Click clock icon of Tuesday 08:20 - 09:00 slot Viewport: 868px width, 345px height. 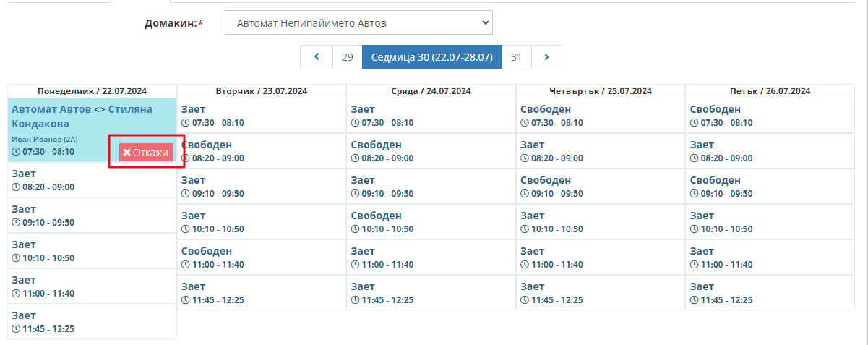(186, 158)
